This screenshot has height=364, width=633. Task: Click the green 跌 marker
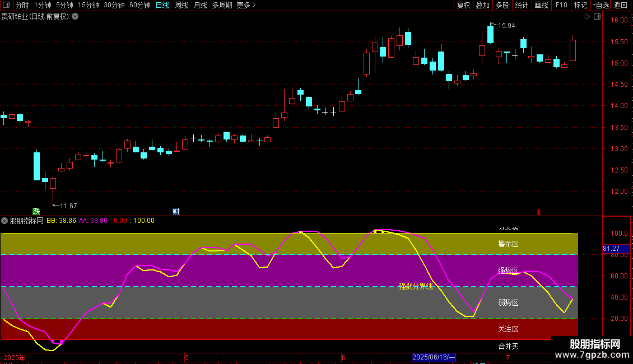click(36, 211)
